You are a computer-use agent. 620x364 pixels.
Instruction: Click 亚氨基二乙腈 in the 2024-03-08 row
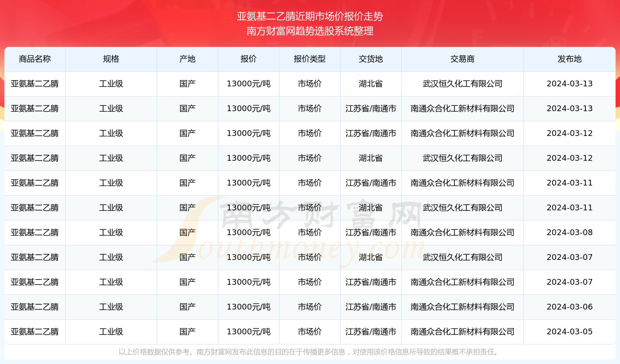click(35, 232)
